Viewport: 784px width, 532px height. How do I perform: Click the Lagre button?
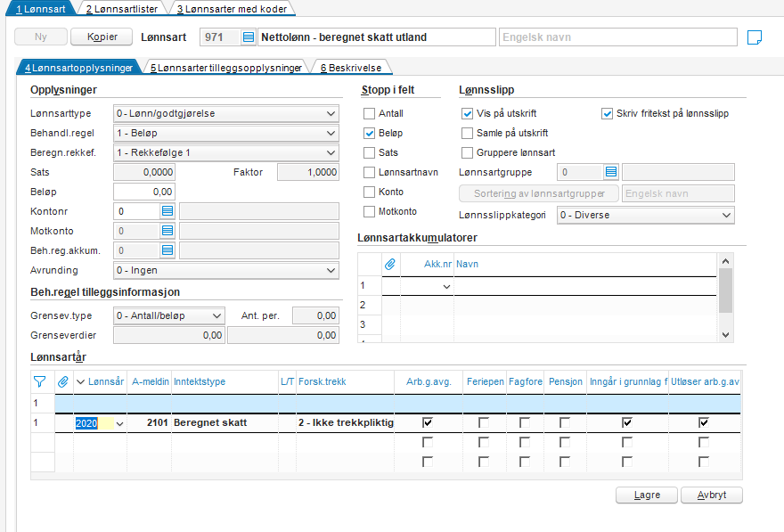[647, 495]
